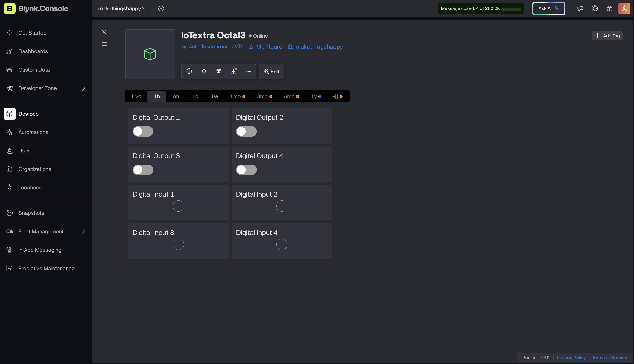The height and width of the screenshot is (364, 634).
Task: Toggle Digital Output 4 switch
Action: (246, 170)
